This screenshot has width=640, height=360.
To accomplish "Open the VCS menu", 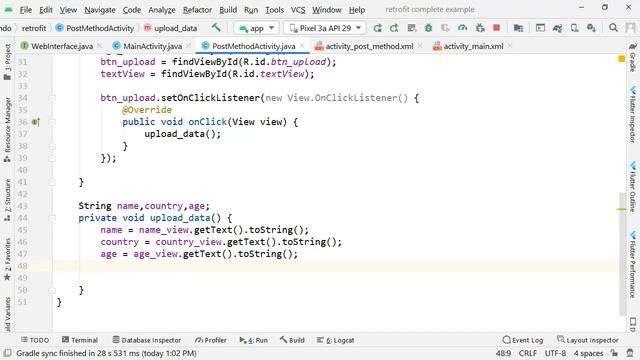I will tap(298, 9).
